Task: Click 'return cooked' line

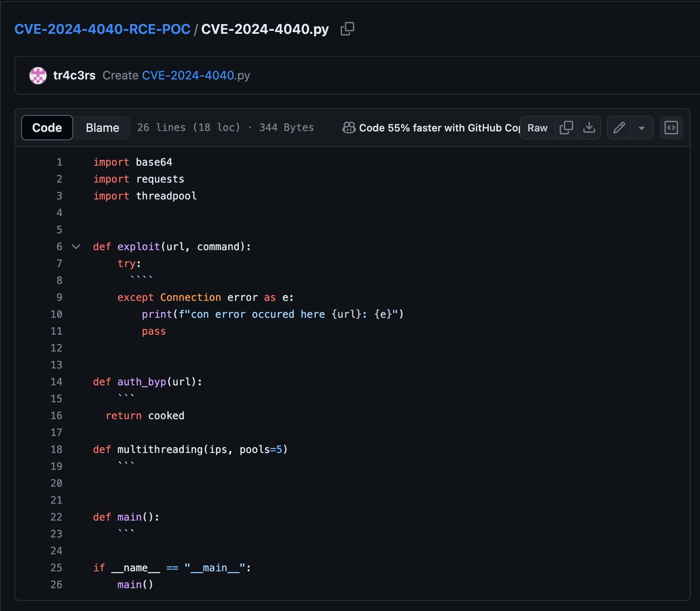Action: [145, 416]
